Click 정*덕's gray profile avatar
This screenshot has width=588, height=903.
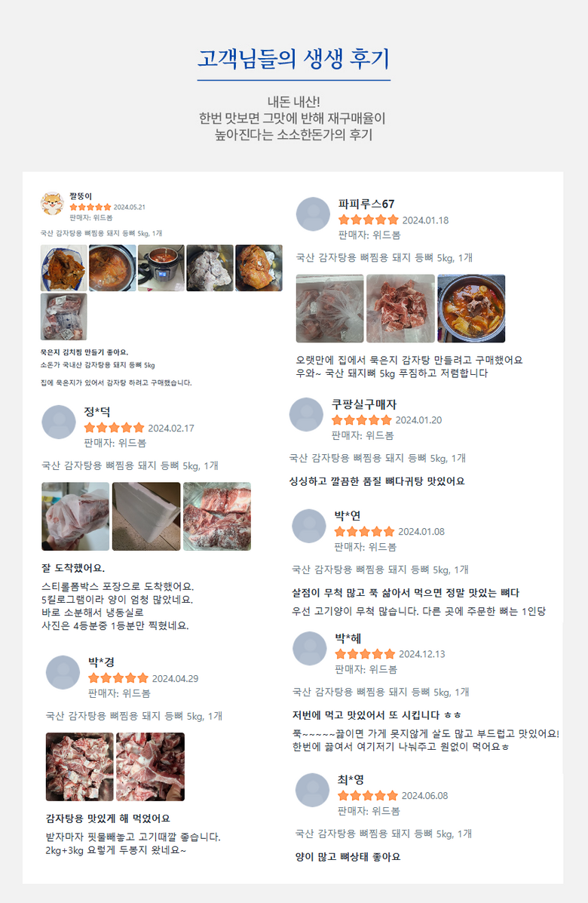click(x=59, y=422)
